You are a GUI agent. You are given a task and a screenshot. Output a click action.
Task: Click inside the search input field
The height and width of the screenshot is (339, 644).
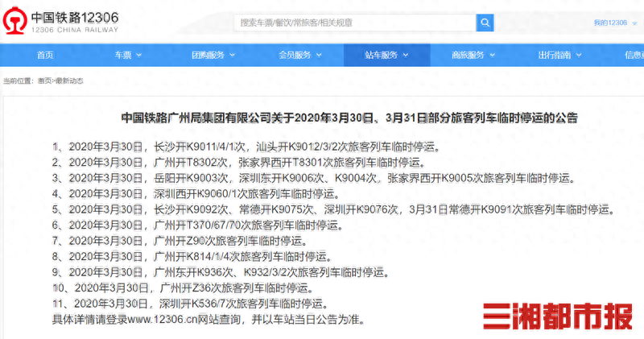(x=354, y=23)
